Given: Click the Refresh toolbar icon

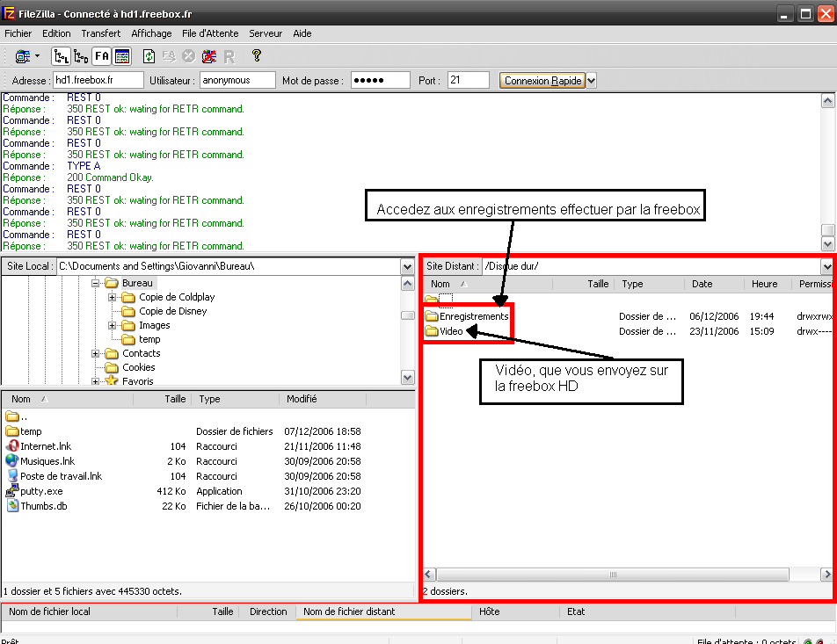Looking at the screenshot, I should (x=149, y=56).
